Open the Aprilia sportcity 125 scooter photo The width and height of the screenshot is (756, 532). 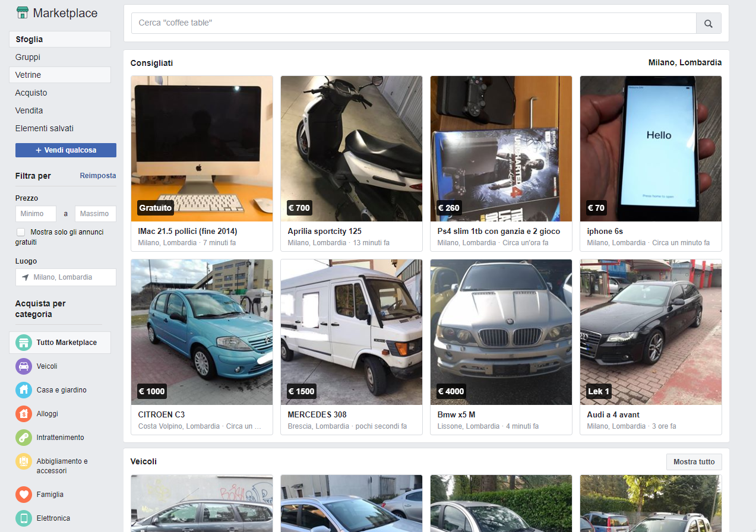(x=352, y=148)
